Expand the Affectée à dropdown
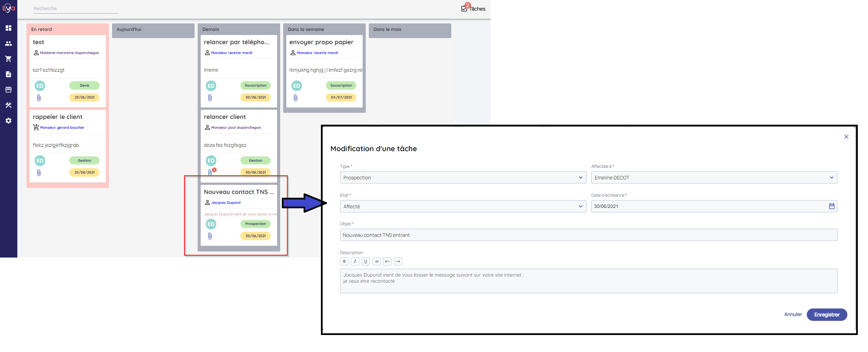The width and height of the screenshot is (868, 352). pos(713,178)
